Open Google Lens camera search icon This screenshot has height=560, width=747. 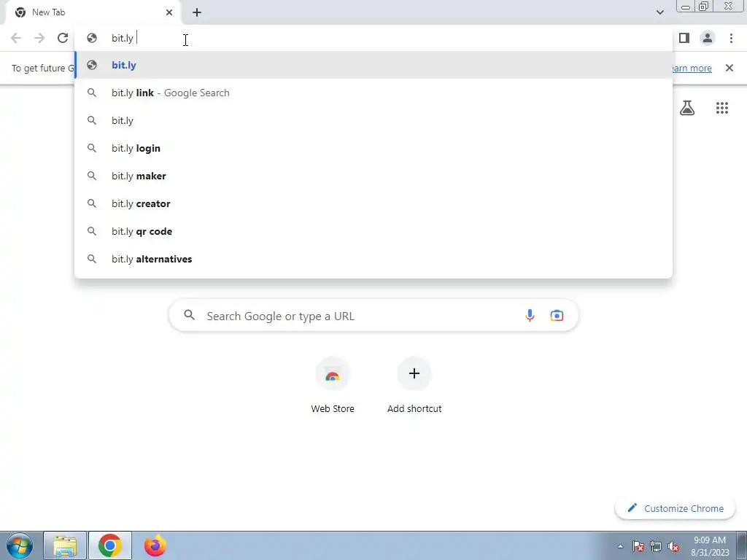557,315
